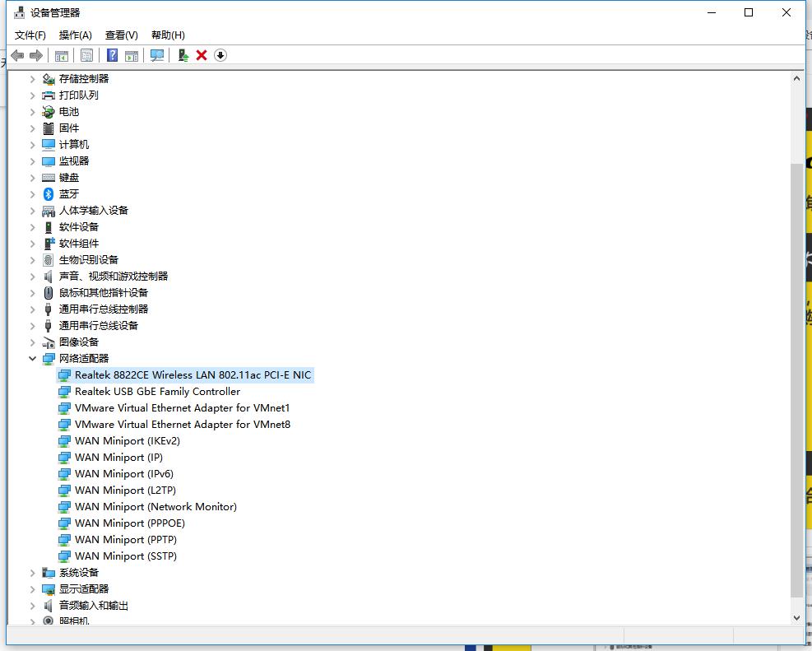Open the 操作(A) menu
The width and height of the screenshot is (812, 651).
[76, 35]
